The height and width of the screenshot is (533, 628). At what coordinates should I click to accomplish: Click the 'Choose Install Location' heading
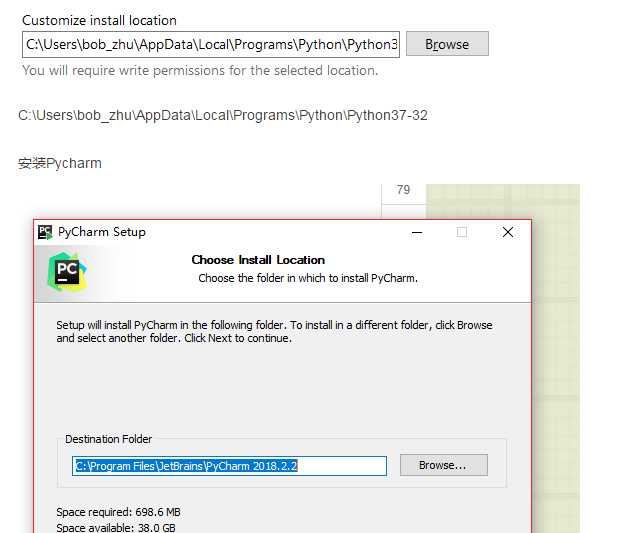pyautogui.click(x=258, y=260)
